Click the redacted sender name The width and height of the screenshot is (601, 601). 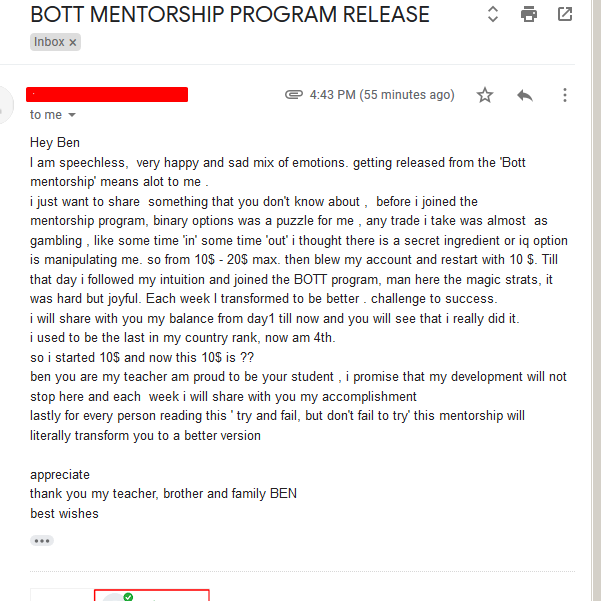[x=109, y=95]
